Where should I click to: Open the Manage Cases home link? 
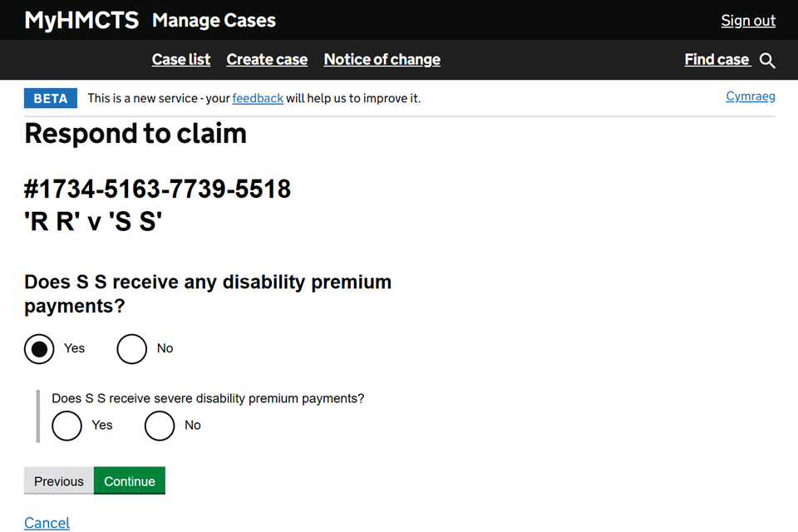[214, 21]
